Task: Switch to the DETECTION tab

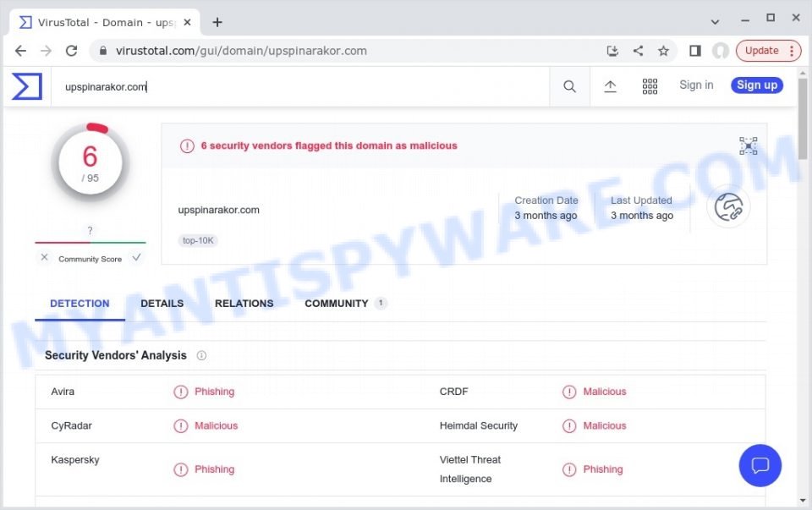Action: click(80, 304)
